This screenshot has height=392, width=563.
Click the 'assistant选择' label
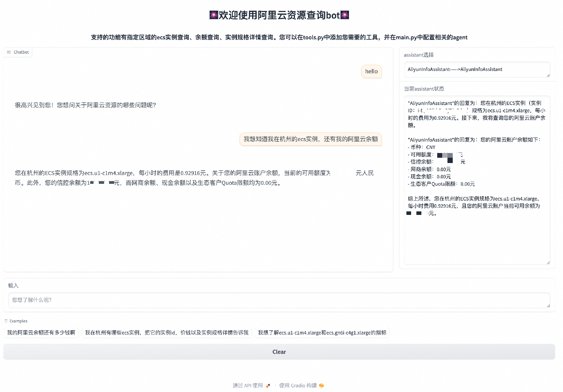click(419, 55)
